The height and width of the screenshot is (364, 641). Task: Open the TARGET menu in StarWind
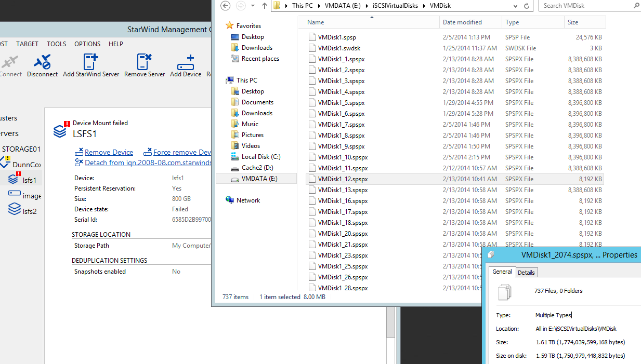click(x=27, y=44)
